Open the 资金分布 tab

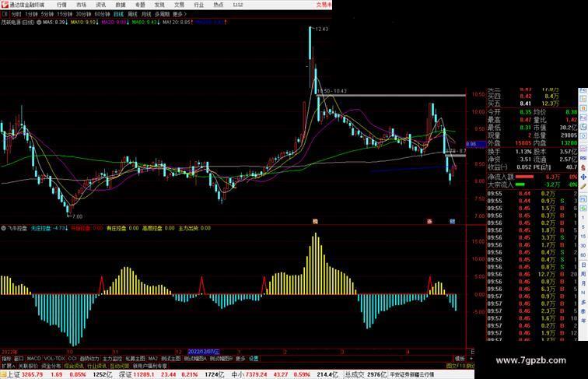click(51, 366)
